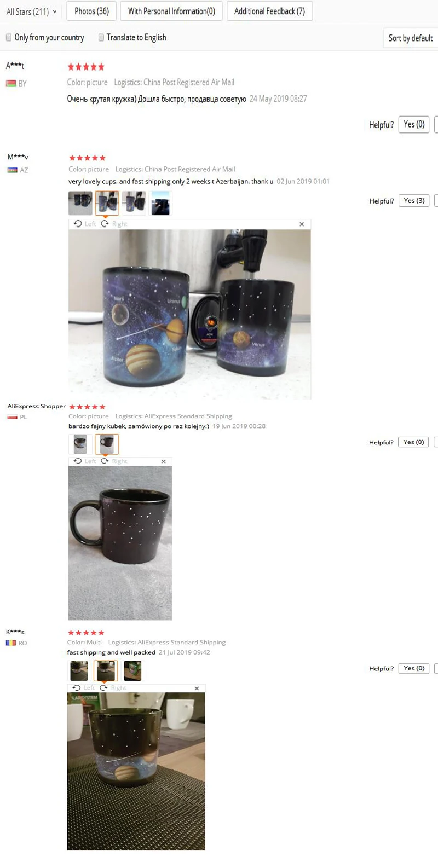438x868 pixels.
Task: Click Yes (3) on M***v's review
Action: tap(414, 201)
